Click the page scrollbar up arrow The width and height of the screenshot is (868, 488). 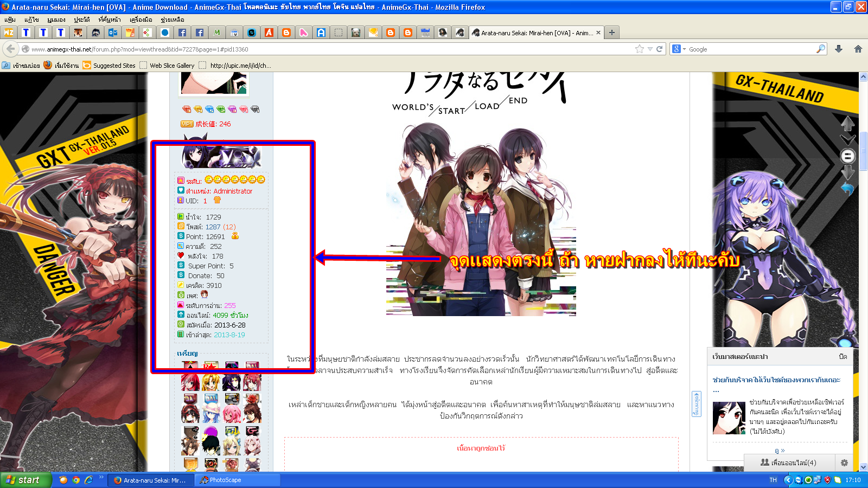pyautogui.click(x=864, y=76)
